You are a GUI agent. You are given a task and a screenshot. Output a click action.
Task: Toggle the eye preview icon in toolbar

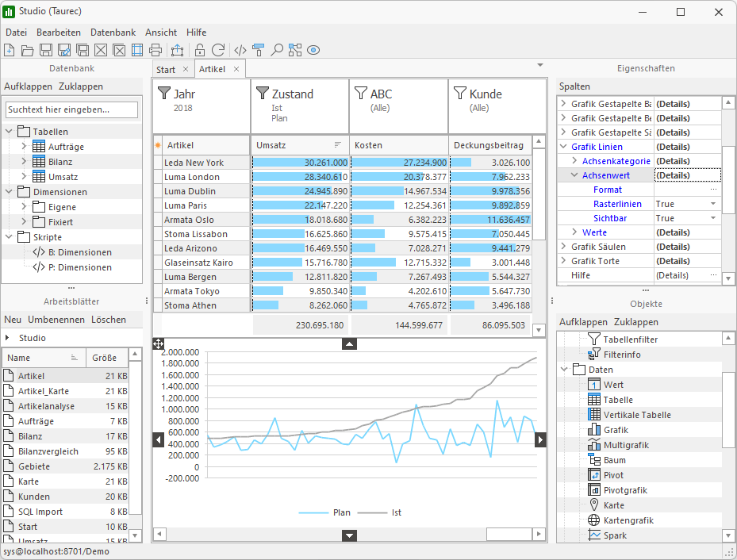pyautogui.click(x=313, y=50)
